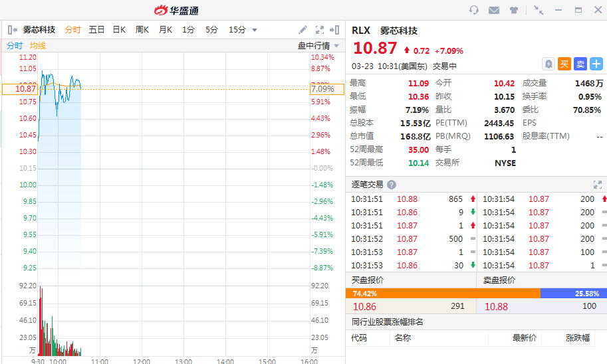Expand the chart to fullscreen
Image resolution: width=607 pixels, height=364 pixels.
(x=320, y=30)
